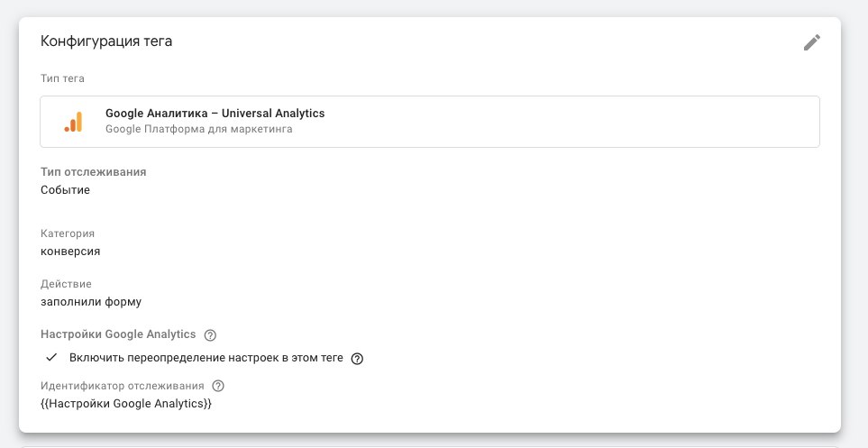868x448 pixels.
Task: Click the Действие field label
Action: click(66, 284)
